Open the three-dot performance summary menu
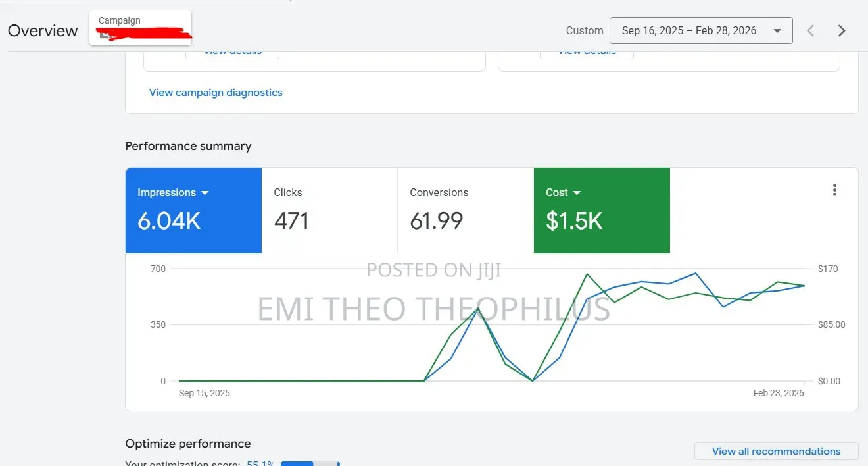This screenshot has width=868, height=466. coord(834,190)
